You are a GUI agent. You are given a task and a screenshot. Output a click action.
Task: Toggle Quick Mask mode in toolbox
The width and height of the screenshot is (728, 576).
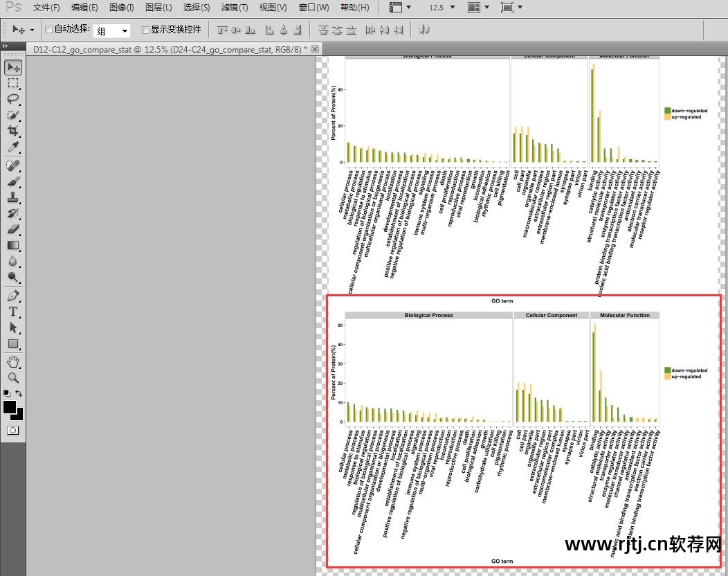(x=13, y=430)
